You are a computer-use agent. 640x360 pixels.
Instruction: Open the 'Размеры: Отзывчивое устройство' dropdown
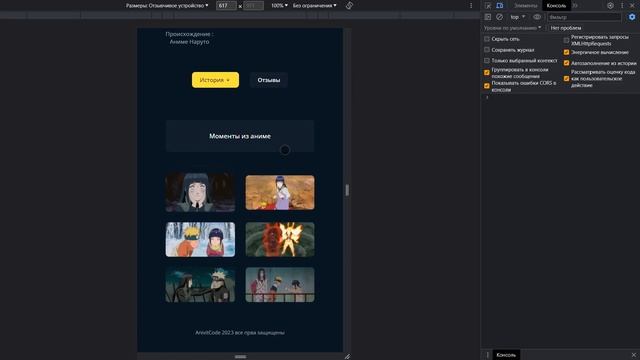click(x=167, y=6)
